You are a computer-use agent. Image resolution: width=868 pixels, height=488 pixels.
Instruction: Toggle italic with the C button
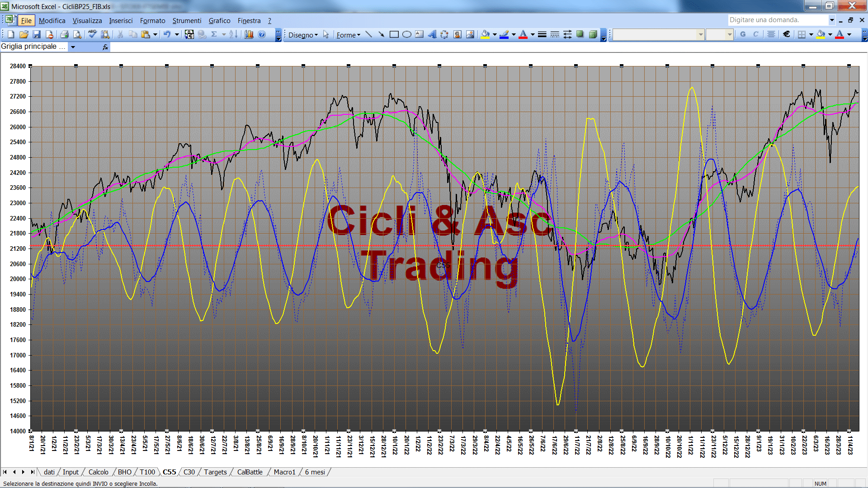pyautogui.click(x=755, y=34)
